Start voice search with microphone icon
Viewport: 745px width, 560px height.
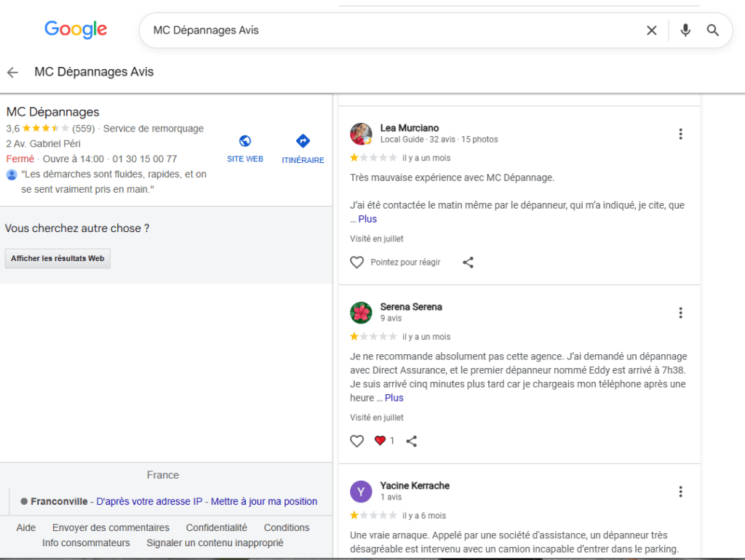pos(685,31)
